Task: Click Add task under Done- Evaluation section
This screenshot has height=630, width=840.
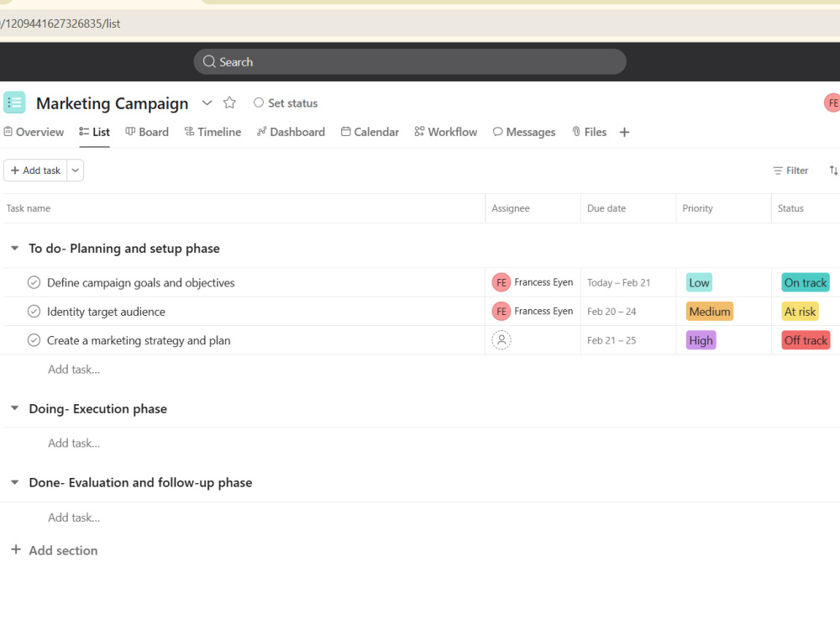Action: tap(74, 517)
